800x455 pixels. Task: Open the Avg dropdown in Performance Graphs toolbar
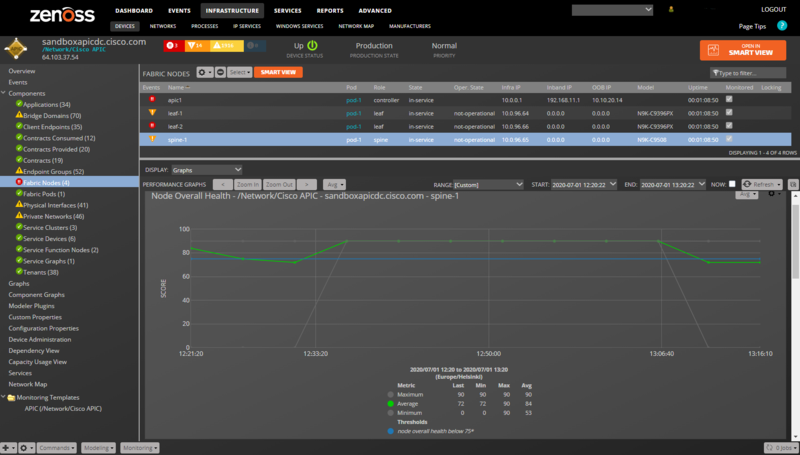[x=334, y=185]
